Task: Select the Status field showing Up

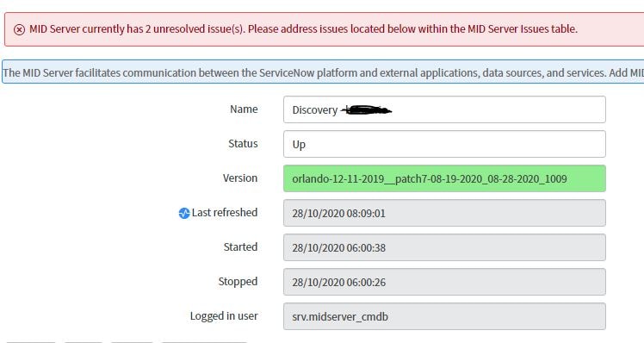Action: pyautogui.click(x=444, y=144)
